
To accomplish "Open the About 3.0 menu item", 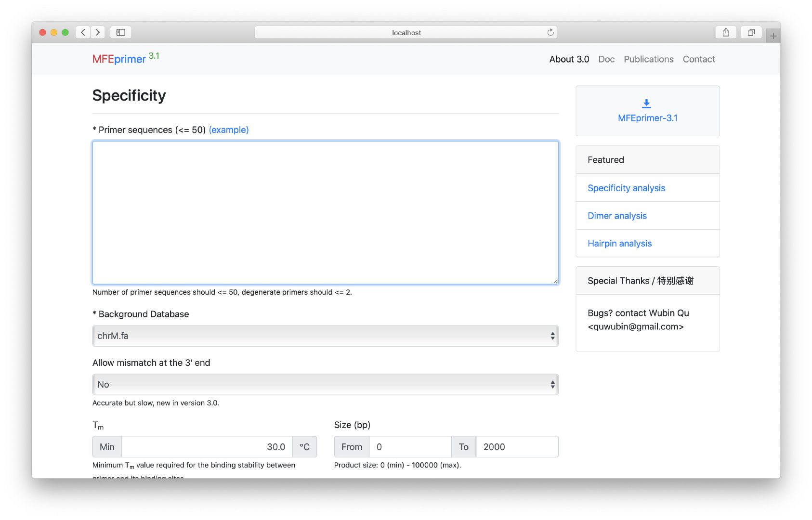I will click(569, 59).
